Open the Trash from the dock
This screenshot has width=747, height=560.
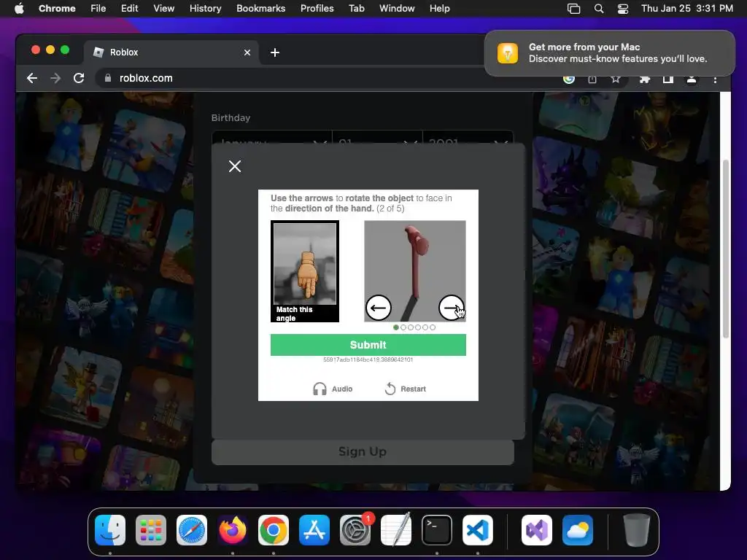tap(636, 530)
